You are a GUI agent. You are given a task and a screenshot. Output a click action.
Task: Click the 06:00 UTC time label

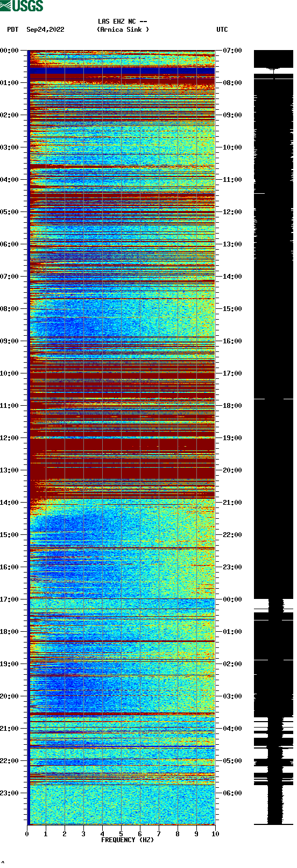232,793
